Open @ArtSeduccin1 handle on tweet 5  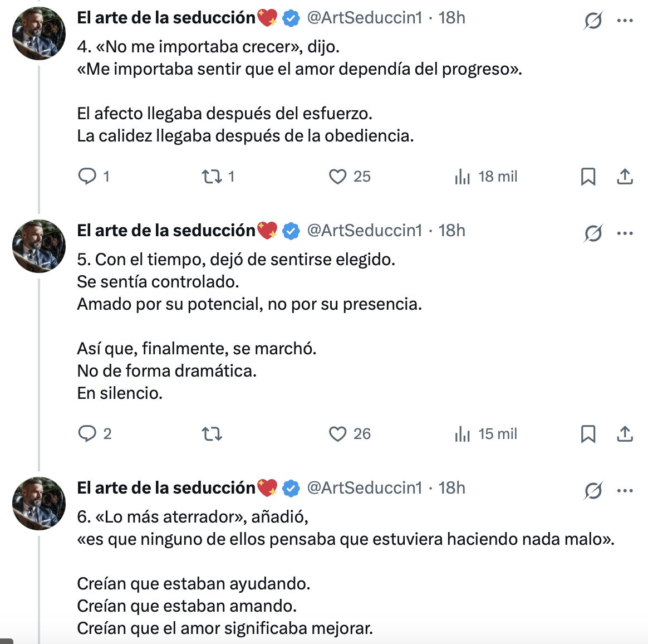coord(365,231)
